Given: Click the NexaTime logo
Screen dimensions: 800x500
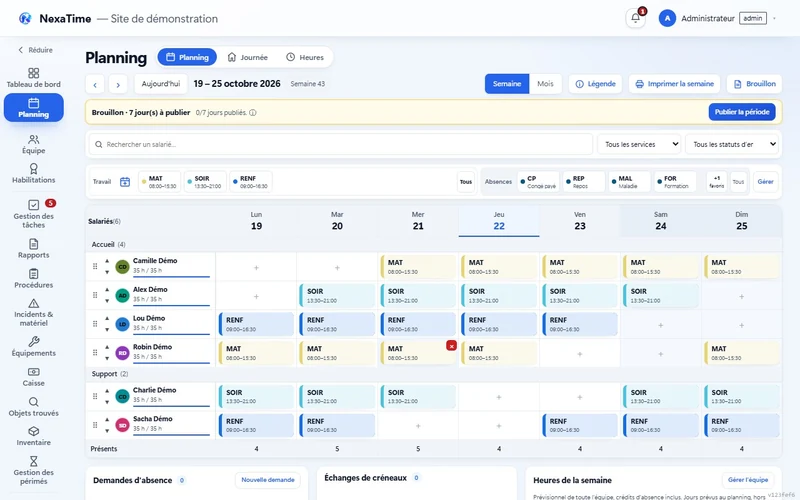Looking at the screenshot, I should pyautogui.click(x=25, y=18).
